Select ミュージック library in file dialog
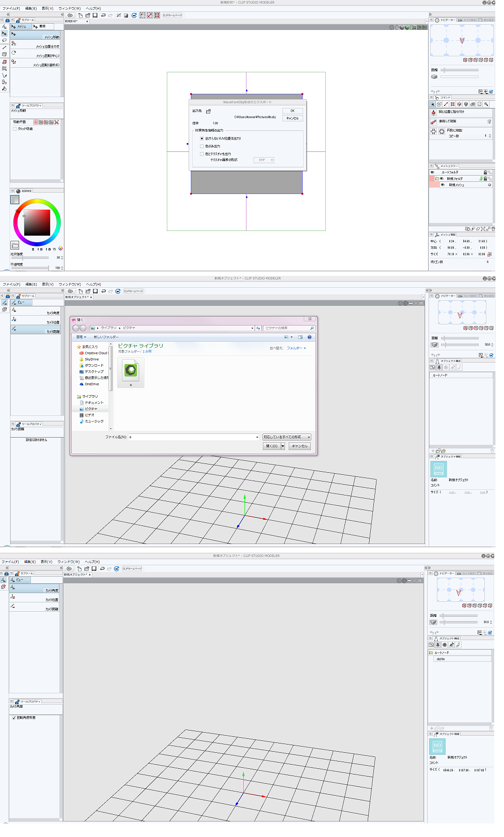504x837 pixels. click(91, 421)
